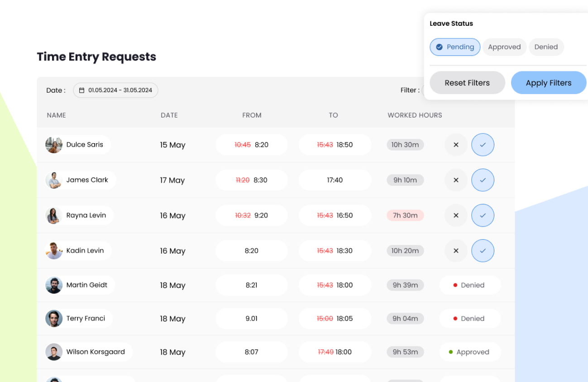This screenshot has height=382, width=588.
Task: Click Wilson Korsgaard's Approved status badge
Action: (x=470, y=352)
